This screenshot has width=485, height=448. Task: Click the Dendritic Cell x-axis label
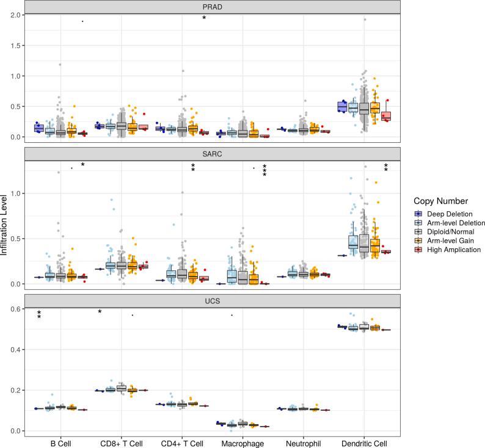coord(365,443)
